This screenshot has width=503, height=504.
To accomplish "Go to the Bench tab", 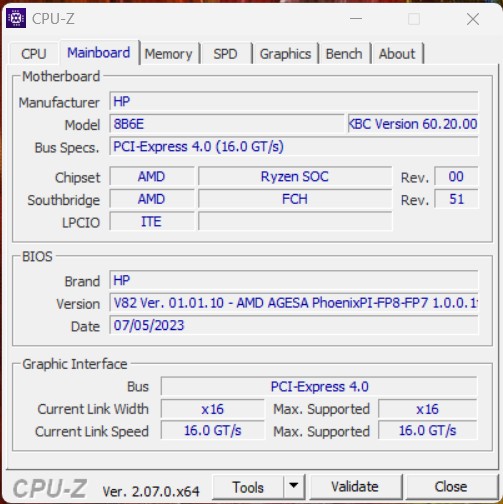I will tap(344, 54).
